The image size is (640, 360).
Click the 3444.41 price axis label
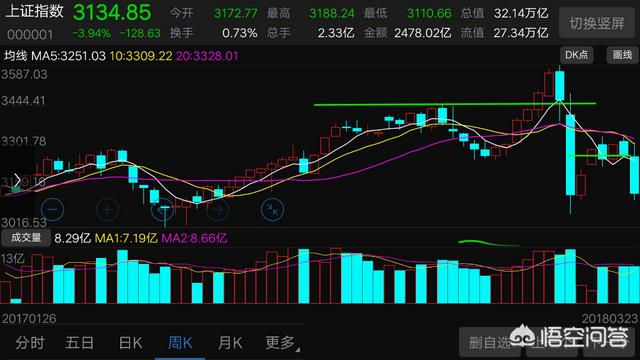coord(23,101)
